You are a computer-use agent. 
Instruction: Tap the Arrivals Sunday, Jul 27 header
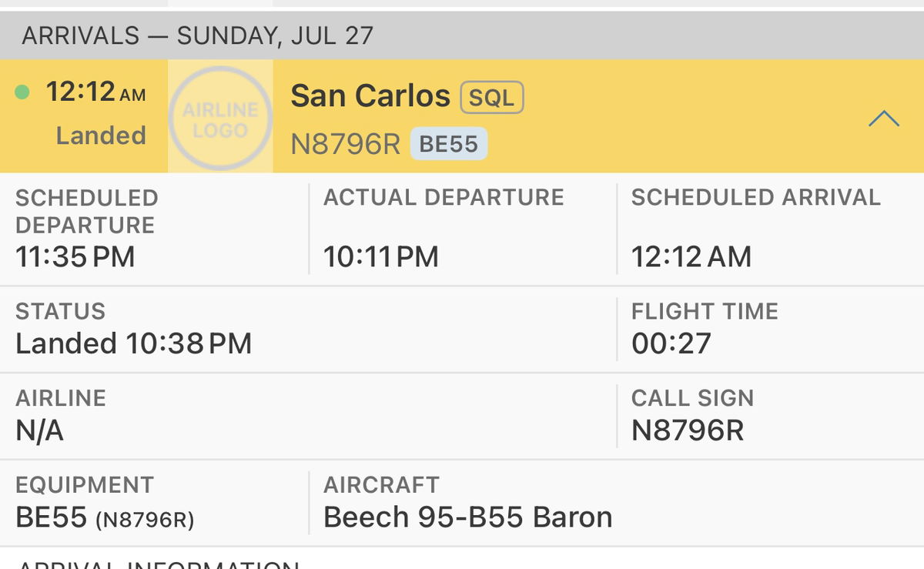(x=197, y=35)
